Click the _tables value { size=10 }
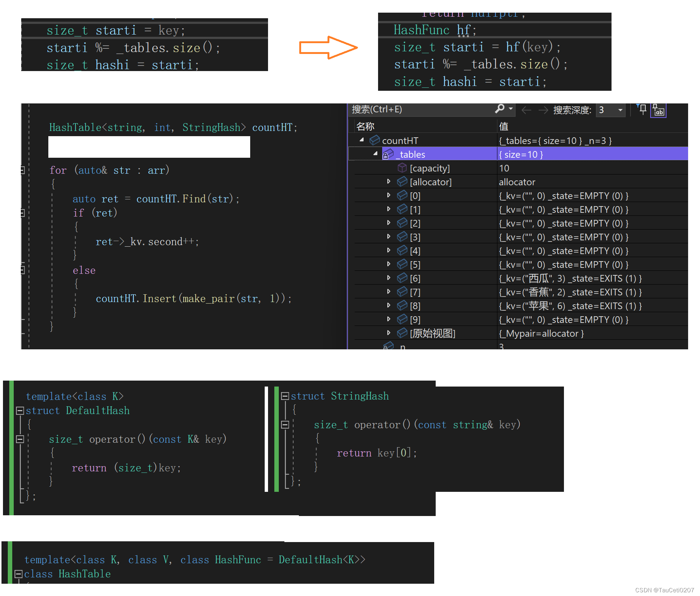 (521, 154)
